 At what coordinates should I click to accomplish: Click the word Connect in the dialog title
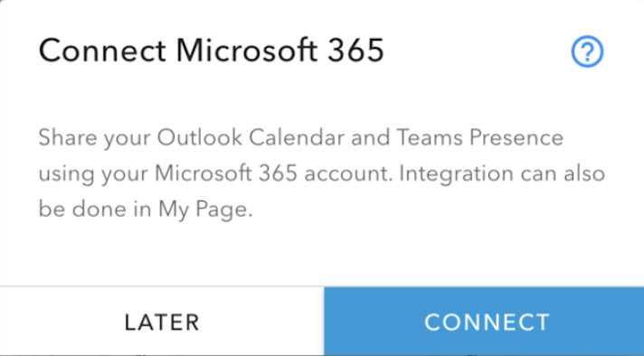point(102,51)
